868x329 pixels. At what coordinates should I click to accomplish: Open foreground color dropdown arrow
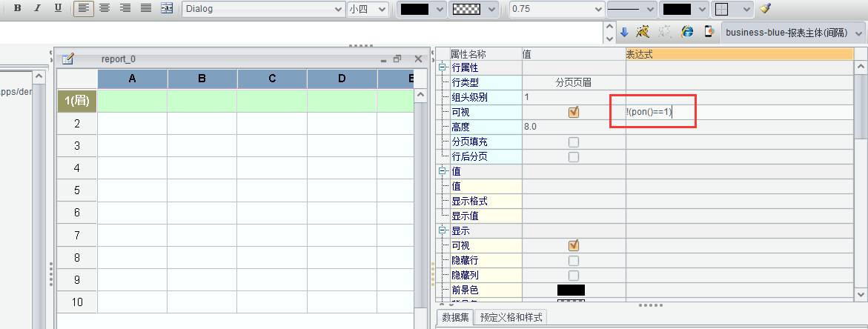click(440, 9)
